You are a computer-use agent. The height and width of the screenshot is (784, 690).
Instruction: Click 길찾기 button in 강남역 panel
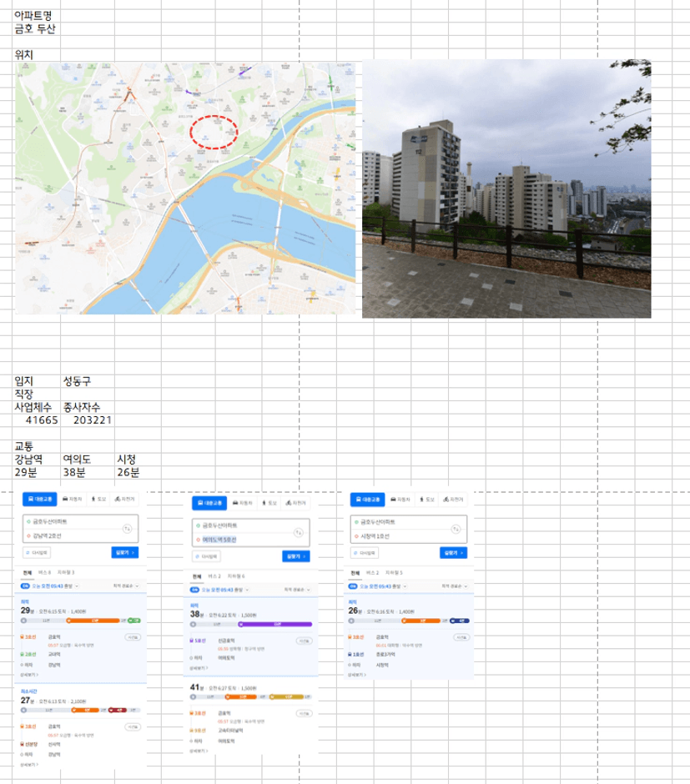click(124, 552)
